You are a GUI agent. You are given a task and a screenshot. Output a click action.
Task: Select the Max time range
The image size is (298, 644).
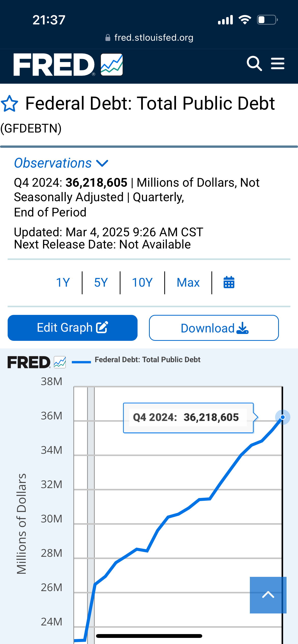coord(188,282)
